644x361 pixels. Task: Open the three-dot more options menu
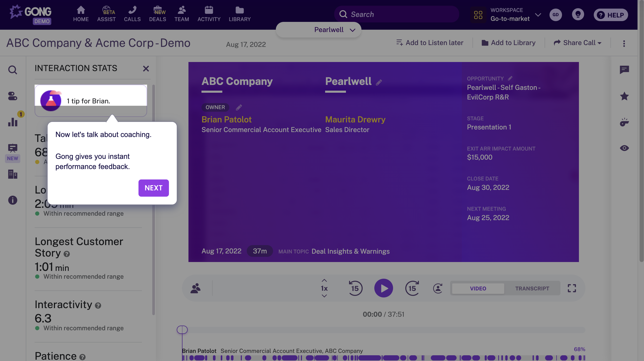(x=624, y=43)
